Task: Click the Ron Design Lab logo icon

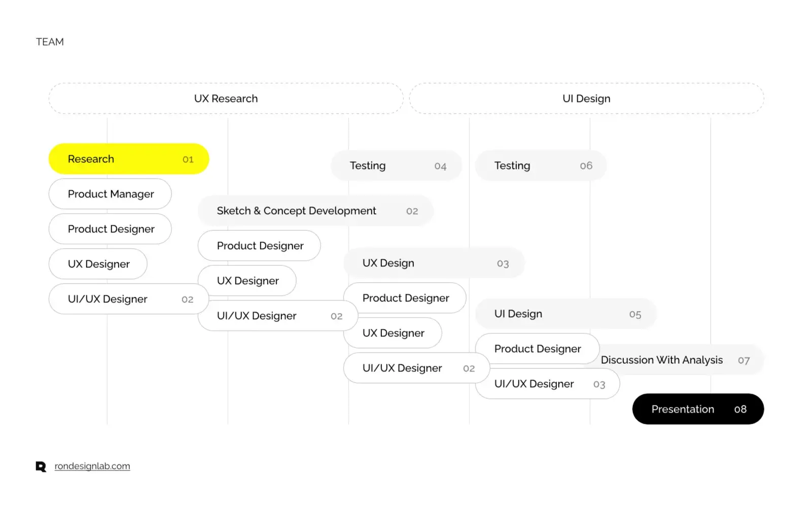Action: click(x=41, y=466)
